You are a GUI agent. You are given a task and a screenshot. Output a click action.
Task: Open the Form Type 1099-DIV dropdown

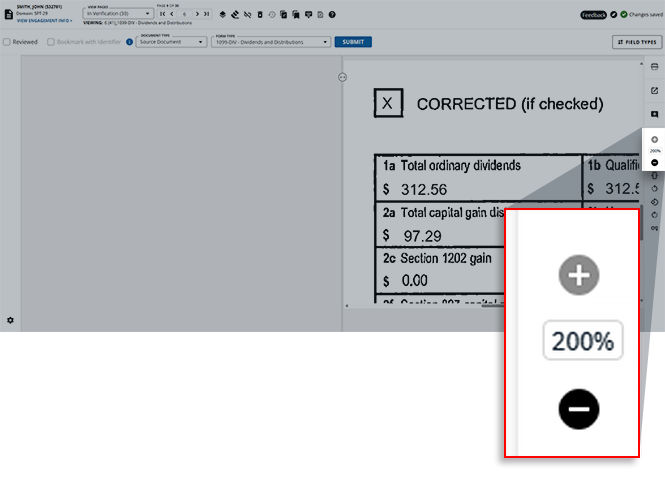[x=271, y=42]
